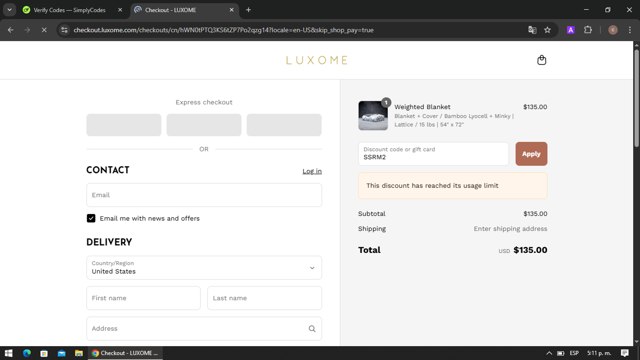Viewport: 640px width, 360px height.
Task: Open the notification center icon
Action: [x=624, y=353]
